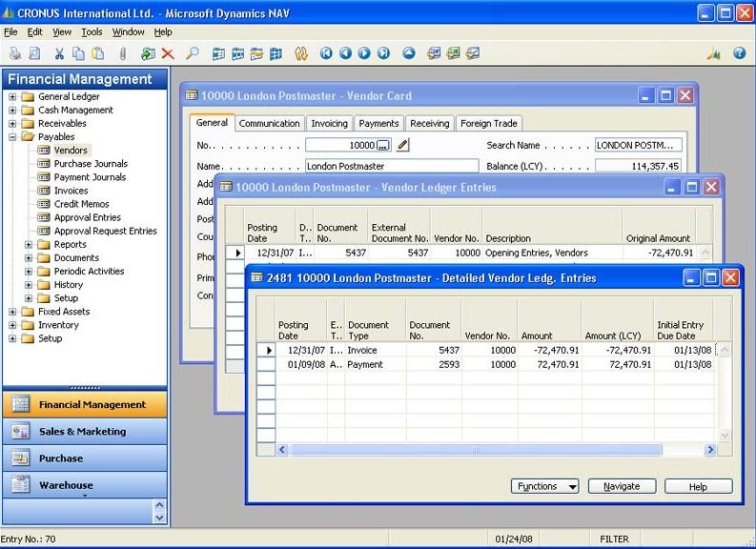Click the horizontal scrollbar in Detailed Entries

476,450
